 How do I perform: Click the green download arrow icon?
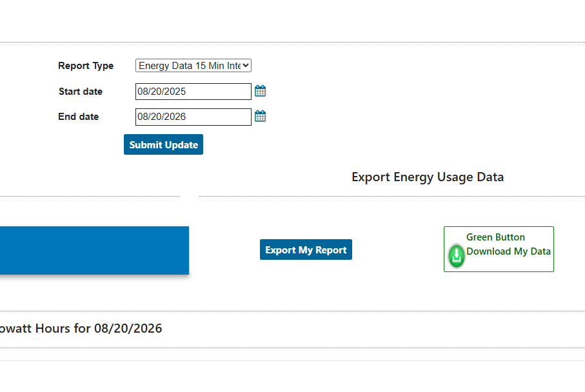[456, 256]
